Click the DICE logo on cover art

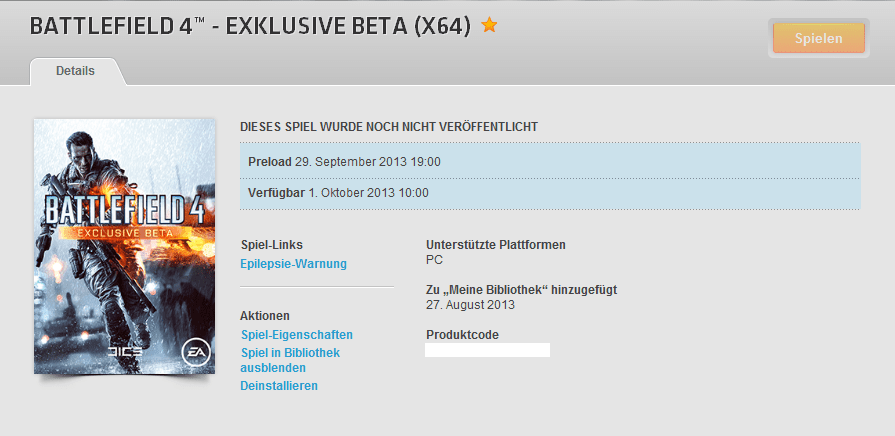pos(123,353)
